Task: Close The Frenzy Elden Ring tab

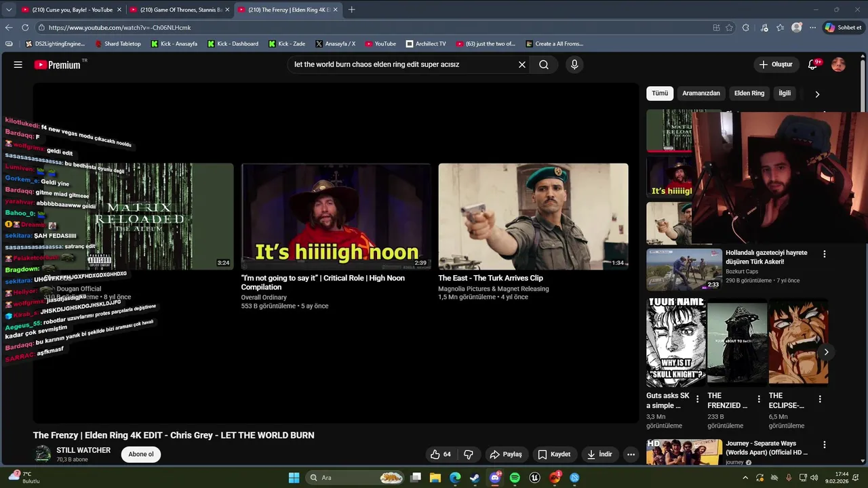Action: click(335, 9)
